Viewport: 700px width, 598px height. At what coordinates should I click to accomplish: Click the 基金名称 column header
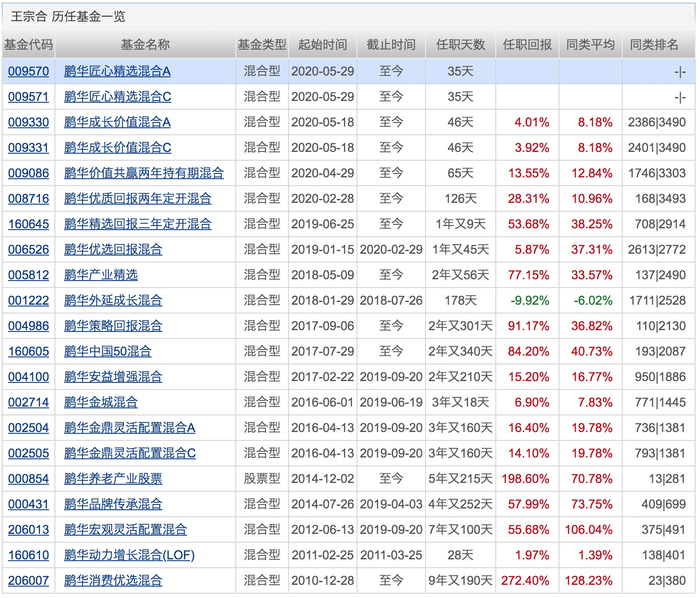(145, 44)
